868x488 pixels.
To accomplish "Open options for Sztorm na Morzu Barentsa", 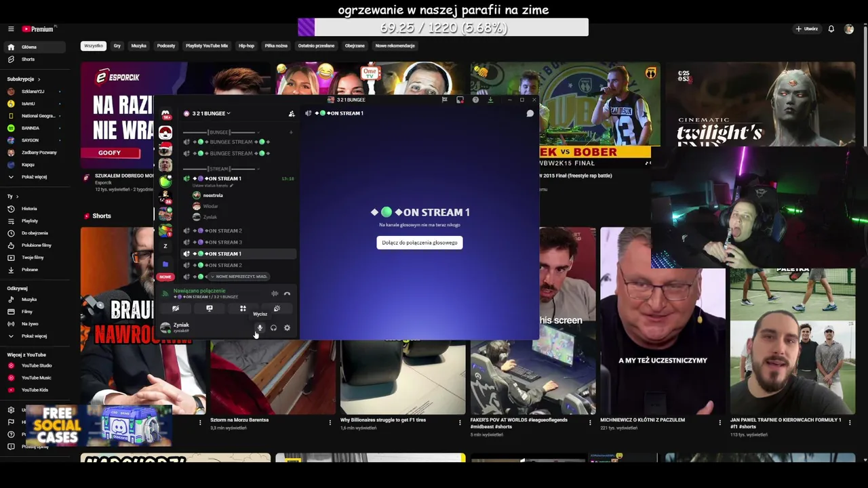I will 330,422.
